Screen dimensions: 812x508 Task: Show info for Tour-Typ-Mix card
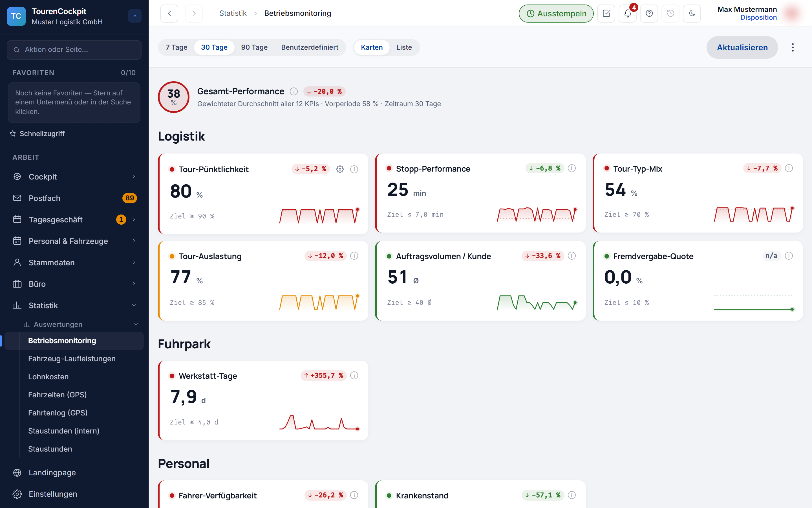coord(789,168)
